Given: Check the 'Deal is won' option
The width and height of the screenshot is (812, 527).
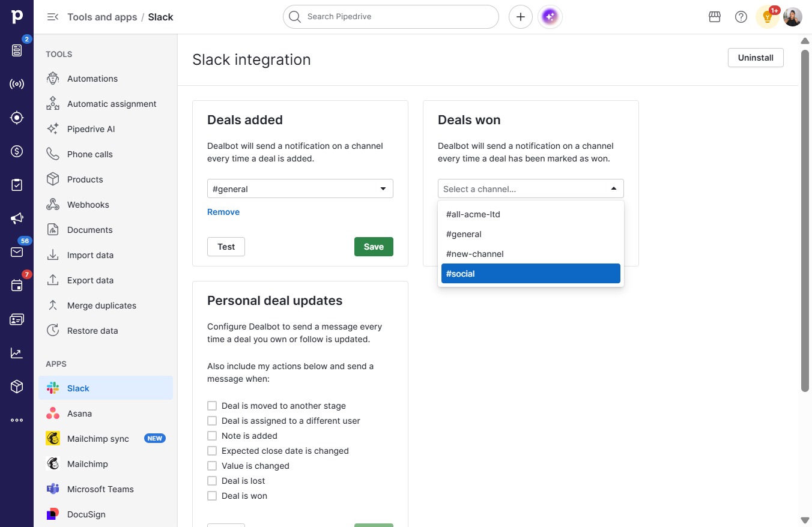Looking at the screenshot, I should coord(212,496).
